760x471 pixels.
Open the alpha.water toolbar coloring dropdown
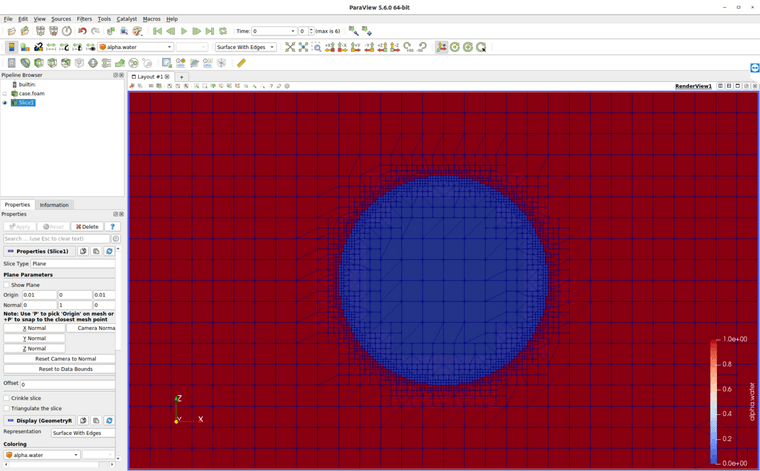click(136, 47)
